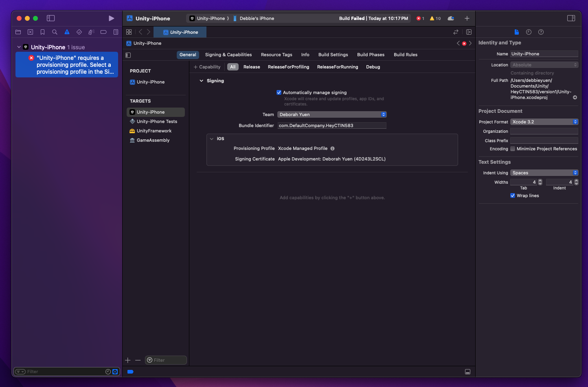
Task: Select the ReleaseForProfiling configuration filter
Action: pyautogui.click(x=288, y=67)
